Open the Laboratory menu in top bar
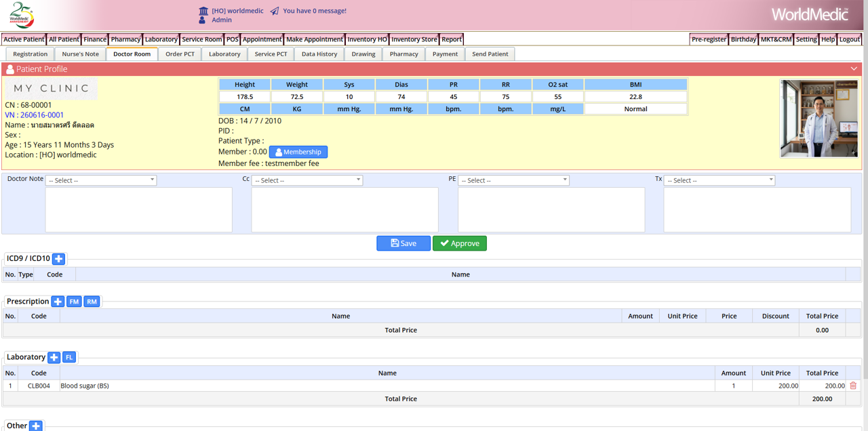This screenshot has height=431, width=868. tap(161, 39)
